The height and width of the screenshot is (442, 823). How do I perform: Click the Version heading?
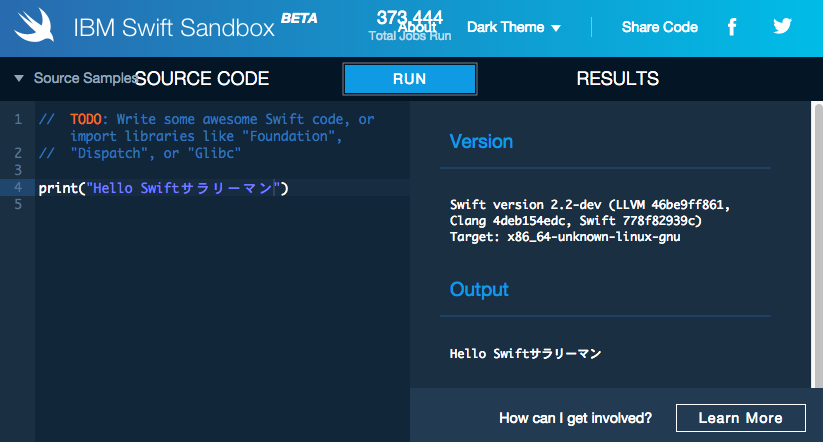click(481, 142)
